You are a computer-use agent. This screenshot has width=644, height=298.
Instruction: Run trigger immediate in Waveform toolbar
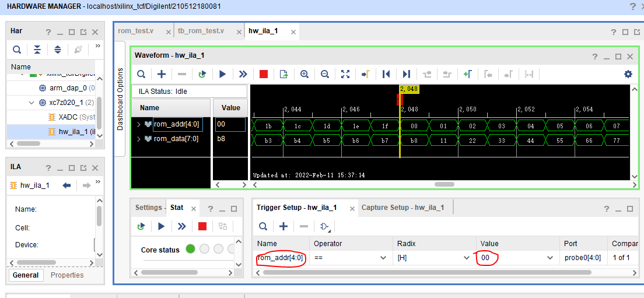tap(243, 74)
